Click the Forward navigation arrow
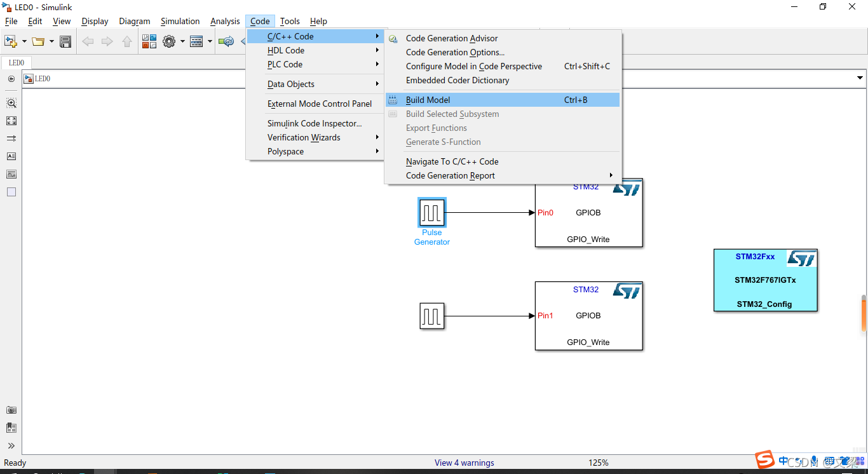Image resolution: width=868 pixels, height=474 pixels. click(x=107, y=41)
